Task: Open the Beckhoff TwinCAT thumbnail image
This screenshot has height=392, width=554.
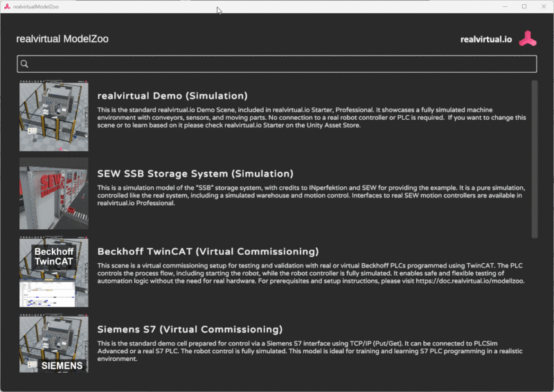Action: click(x=54, y=271)
